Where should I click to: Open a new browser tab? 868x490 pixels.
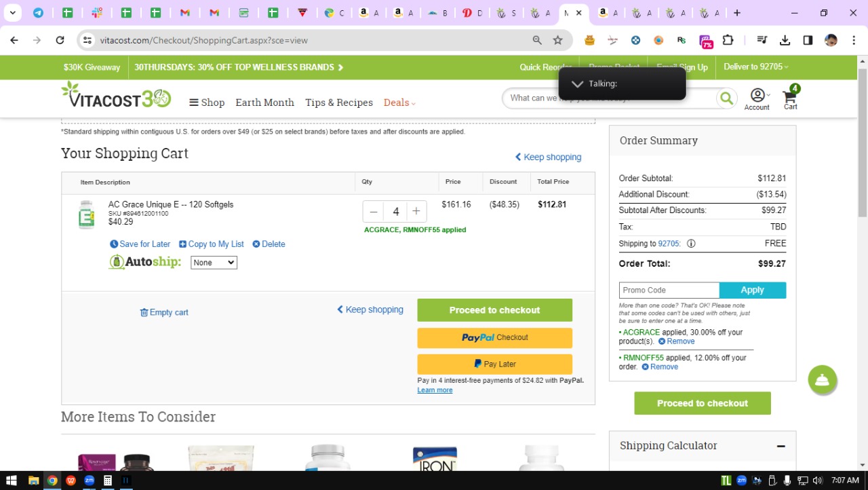click(737, 13)
